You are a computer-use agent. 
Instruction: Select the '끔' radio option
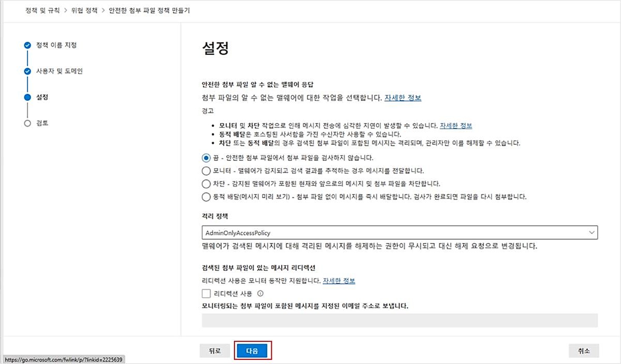click(x=206, y=158)
